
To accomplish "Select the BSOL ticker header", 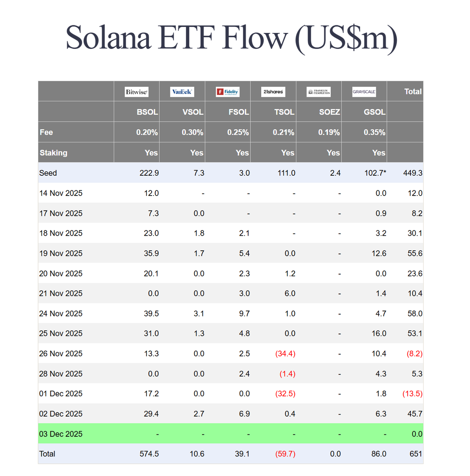I will pos(147,112).
